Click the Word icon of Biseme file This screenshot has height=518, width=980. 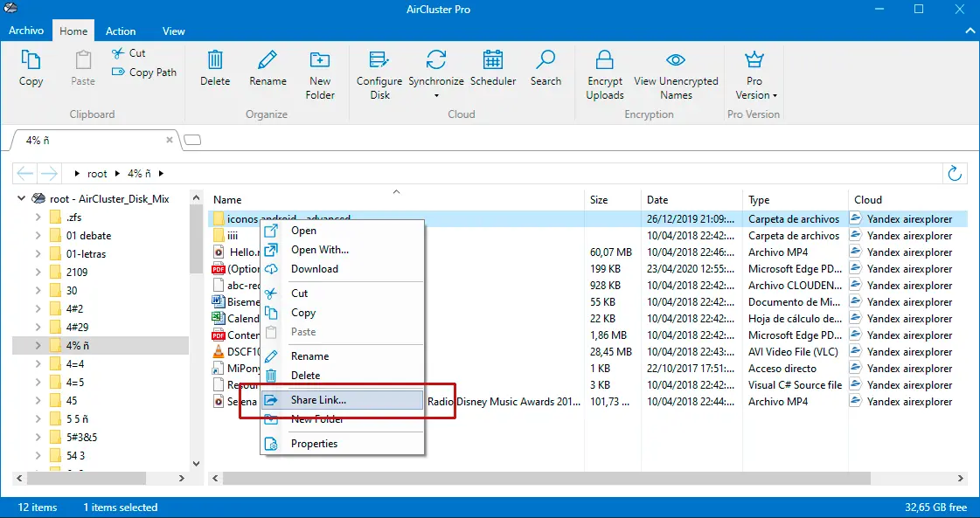[x=219, y=301]
